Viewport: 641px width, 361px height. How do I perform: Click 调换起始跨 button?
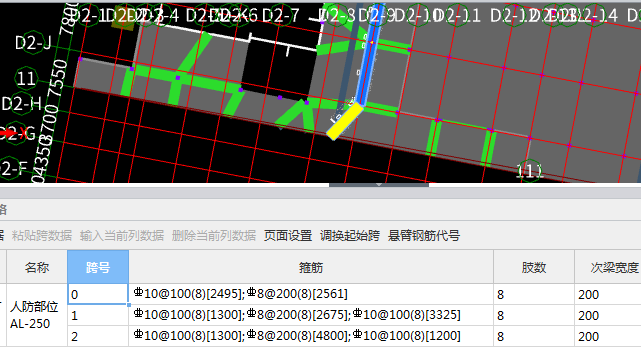coord(350,235)
